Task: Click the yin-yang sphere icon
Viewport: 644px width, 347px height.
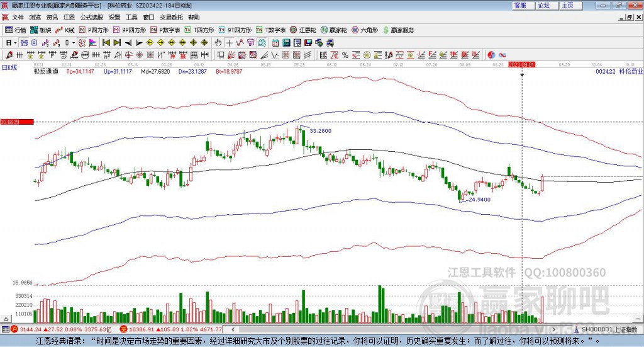Action: pyautogui.click(x=491, y=55)
